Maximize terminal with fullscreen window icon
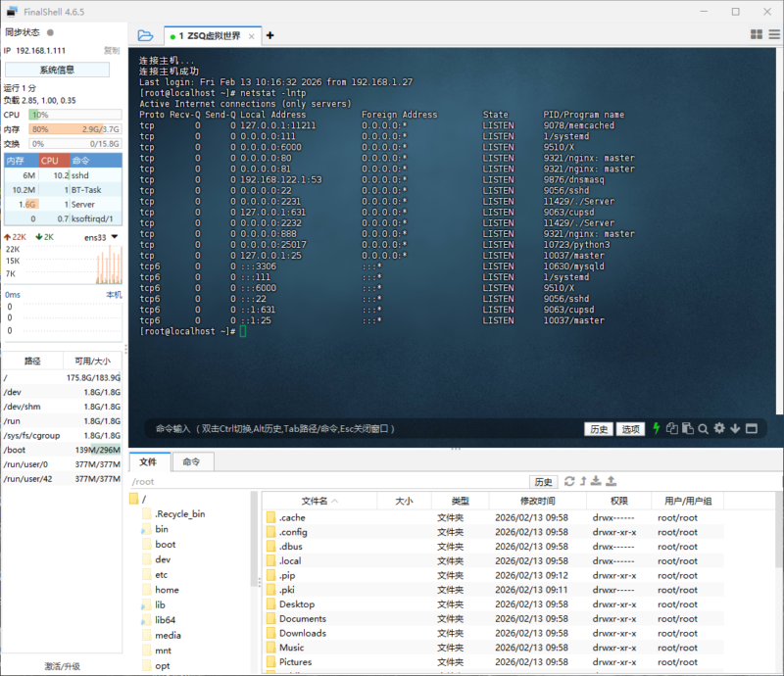784x676 pixels. click(x=751, y=428)
